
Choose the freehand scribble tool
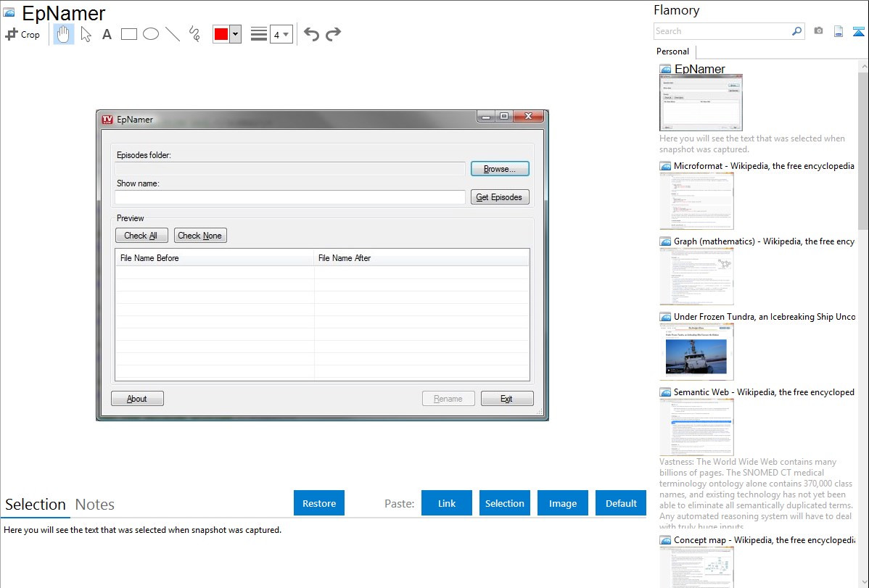click(194, 34)
